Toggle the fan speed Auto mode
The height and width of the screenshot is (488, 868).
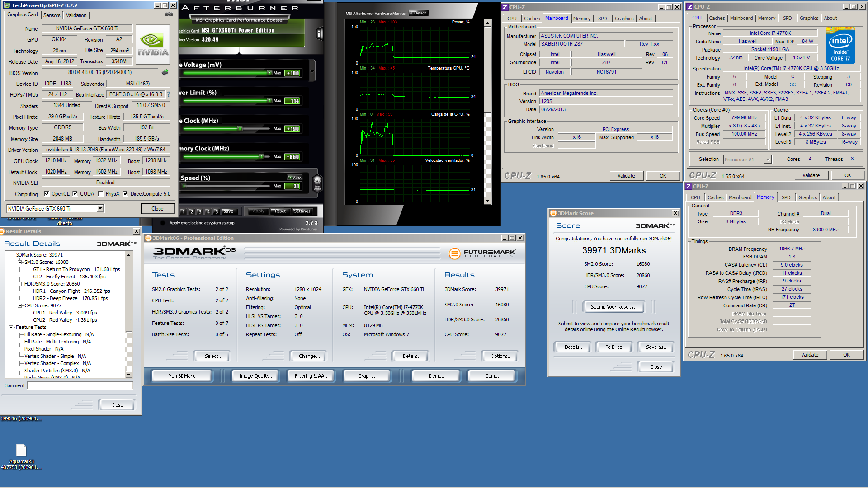[x=295, y=178]
